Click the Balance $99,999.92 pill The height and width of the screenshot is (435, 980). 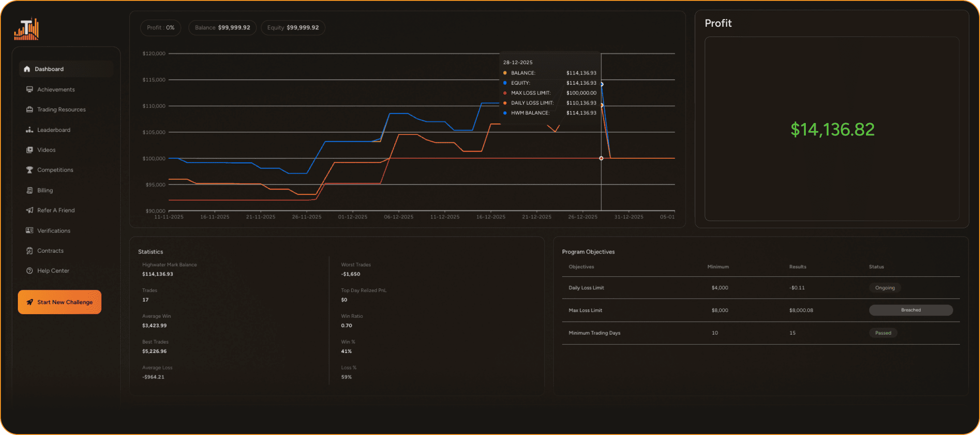click(x=222, y=28)
